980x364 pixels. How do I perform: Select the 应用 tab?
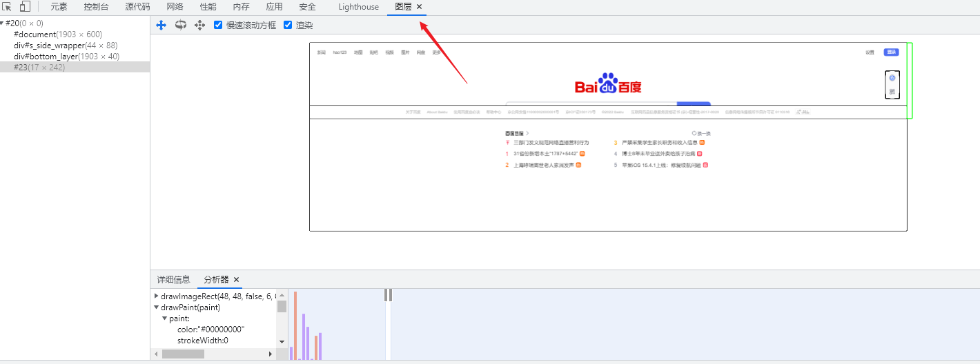point(274,7)
